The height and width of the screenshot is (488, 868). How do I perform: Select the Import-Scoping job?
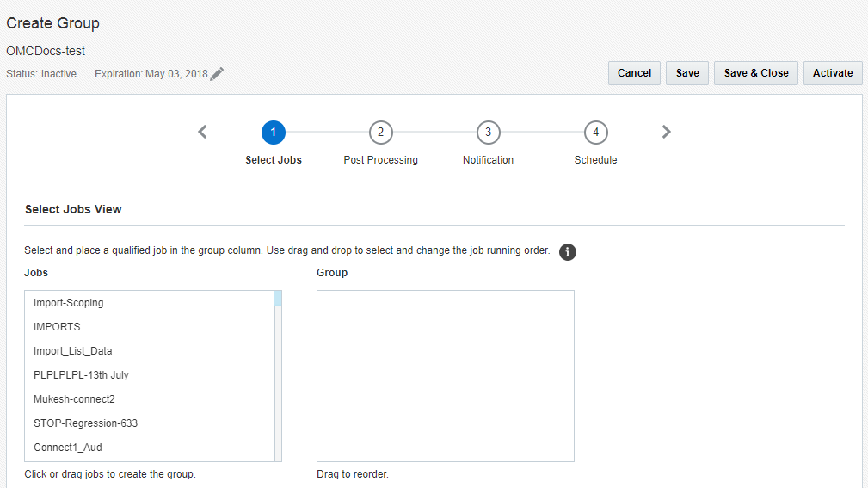(69, 303)
